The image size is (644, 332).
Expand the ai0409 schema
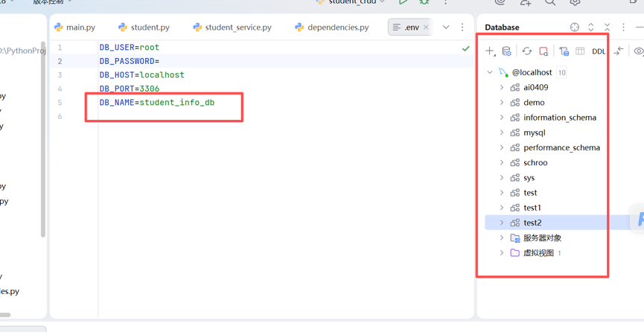(x=502, y=87)
